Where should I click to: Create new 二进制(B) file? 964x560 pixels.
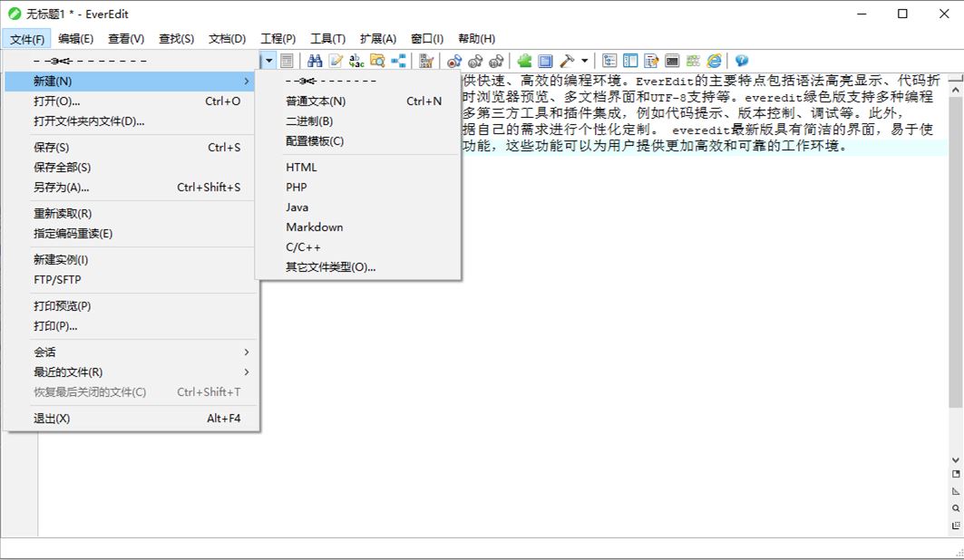(358, 121)
